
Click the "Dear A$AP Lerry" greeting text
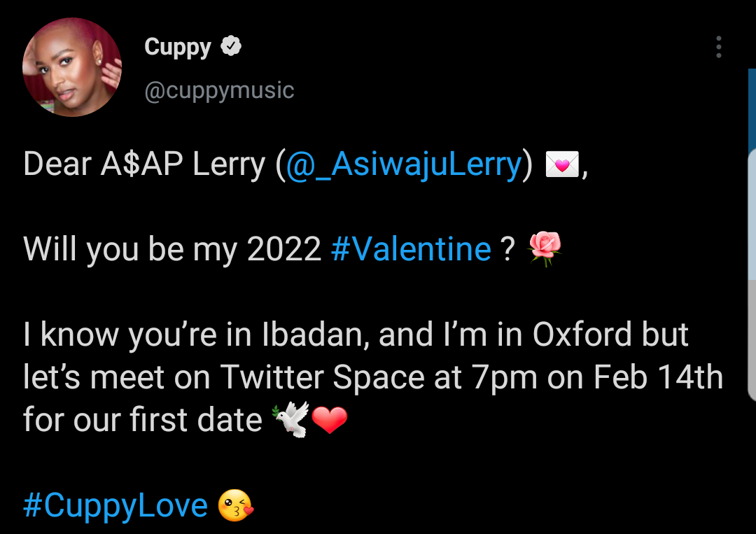pyautogui.click(x=143, y=165)
